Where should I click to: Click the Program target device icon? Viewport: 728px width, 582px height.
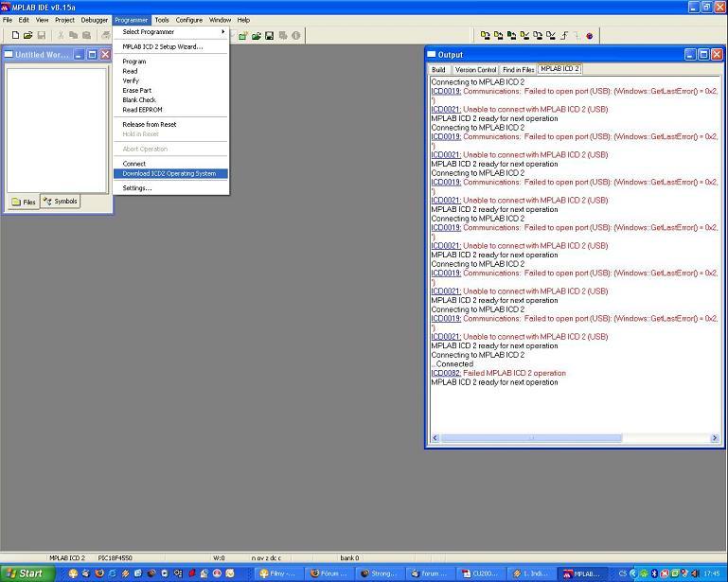(x=486, y=35)
